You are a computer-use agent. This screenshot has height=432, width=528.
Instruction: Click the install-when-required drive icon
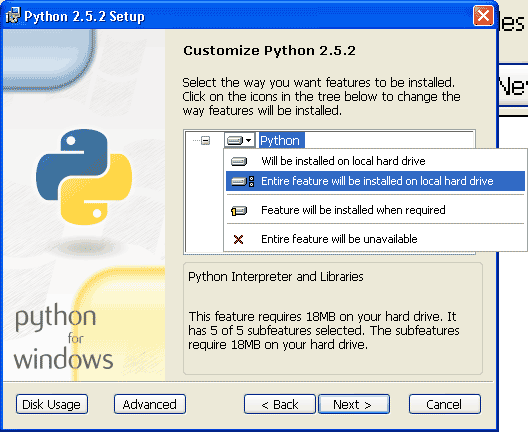pyautogui.click(x=239, y=211)
